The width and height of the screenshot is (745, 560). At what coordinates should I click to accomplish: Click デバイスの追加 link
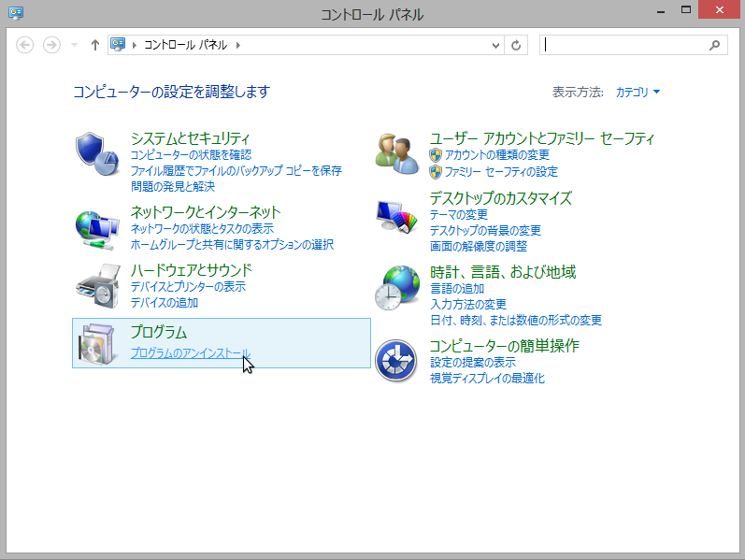(165, 302)
